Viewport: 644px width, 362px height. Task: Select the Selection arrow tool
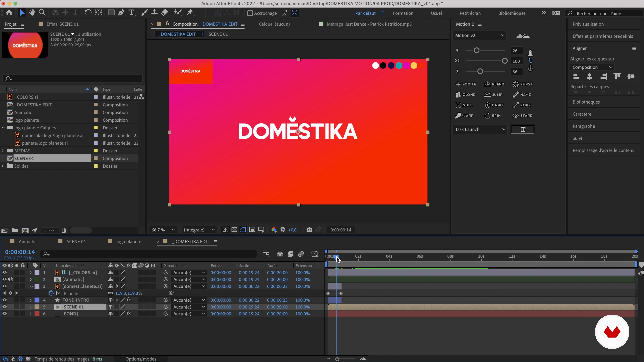coord(22,13)
